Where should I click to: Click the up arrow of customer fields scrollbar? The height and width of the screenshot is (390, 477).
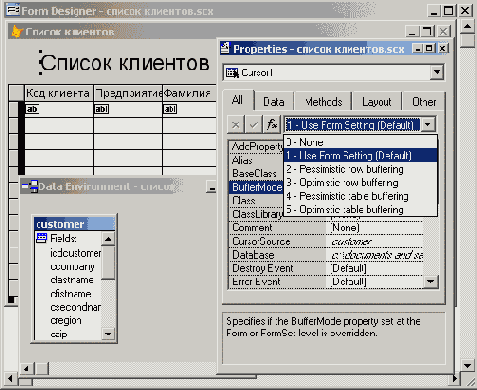[108, 239]
